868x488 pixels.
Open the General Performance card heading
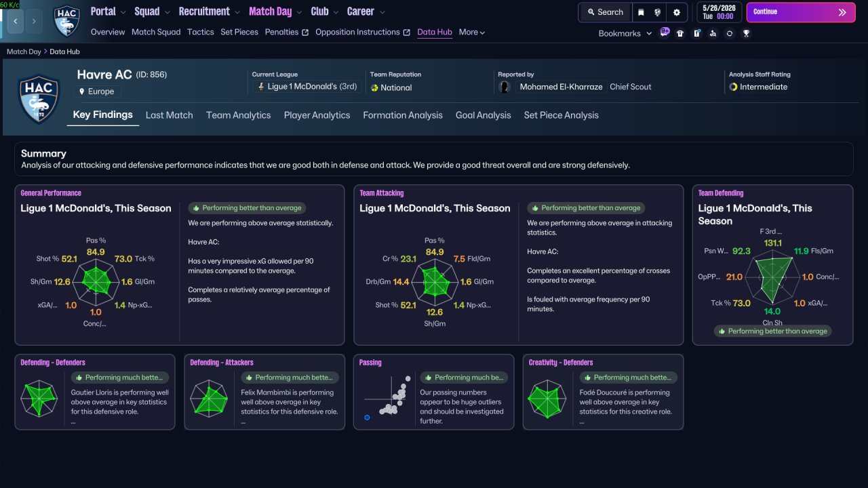point(51,193)
